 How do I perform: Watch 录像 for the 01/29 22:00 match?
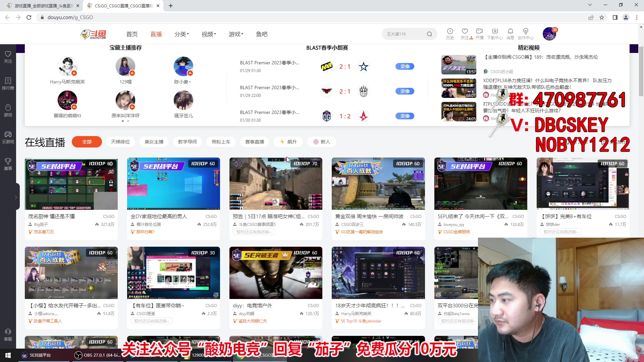pyautogui.click(x=405, y=91)
